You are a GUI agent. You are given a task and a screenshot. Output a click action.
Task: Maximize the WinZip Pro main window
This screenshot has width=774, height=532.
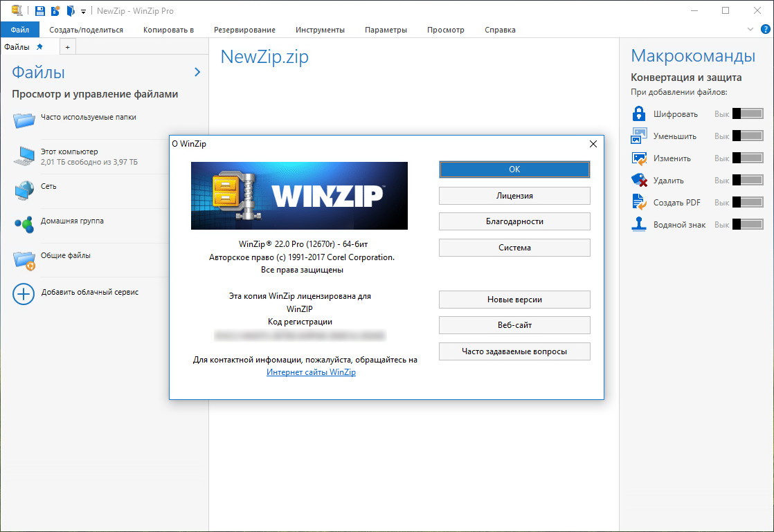pyautogui.click(x=725, y=10)
